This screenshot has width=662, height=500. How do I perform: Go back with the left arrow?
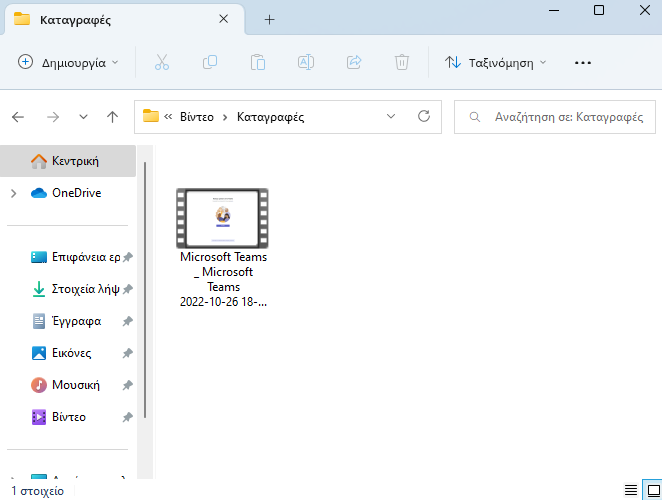coord(18,117)
